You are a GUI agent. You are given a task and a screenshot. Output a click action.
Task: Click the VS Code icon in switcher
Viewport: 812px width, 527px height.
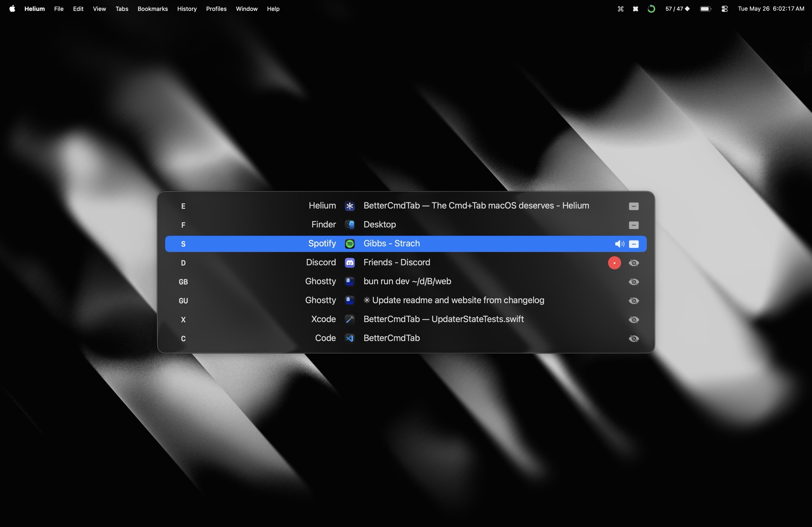[350, 338]
